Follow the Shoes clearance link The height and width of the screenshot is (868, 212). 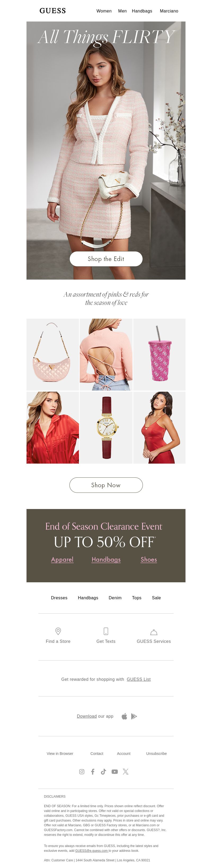149,559
